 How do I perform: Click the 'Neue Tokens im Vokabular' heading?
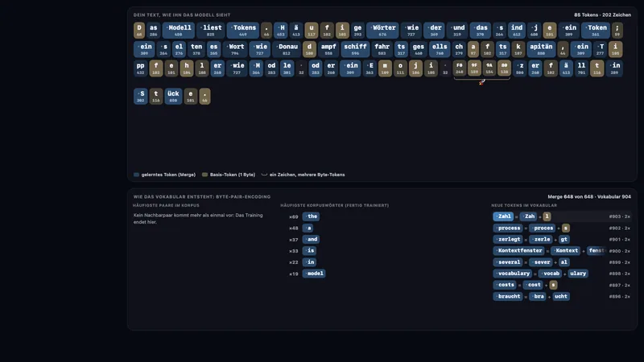(x=524, y=205)
